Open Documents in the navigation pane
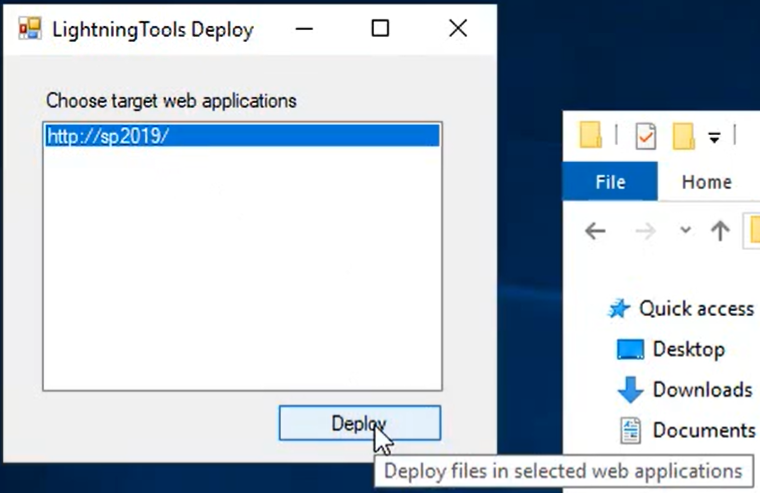Viewport: 760px width, 493px height. pos(704,430)
